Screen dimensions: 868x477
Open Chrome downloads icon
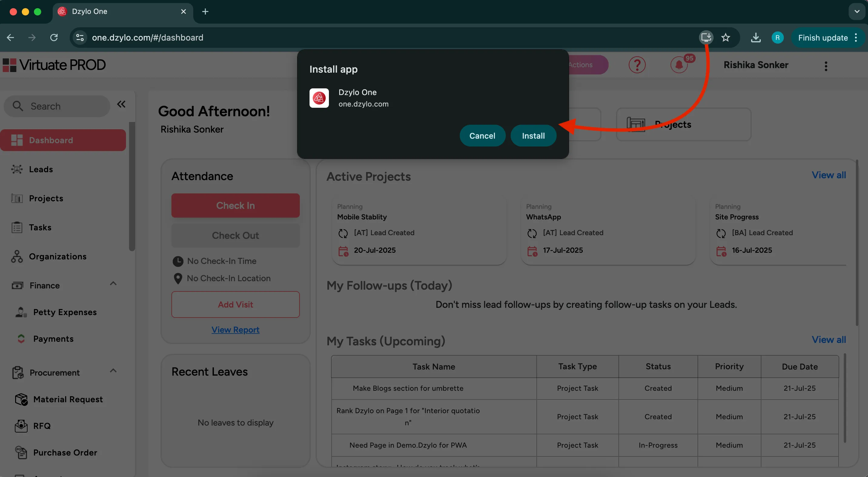tap(755, 37)
